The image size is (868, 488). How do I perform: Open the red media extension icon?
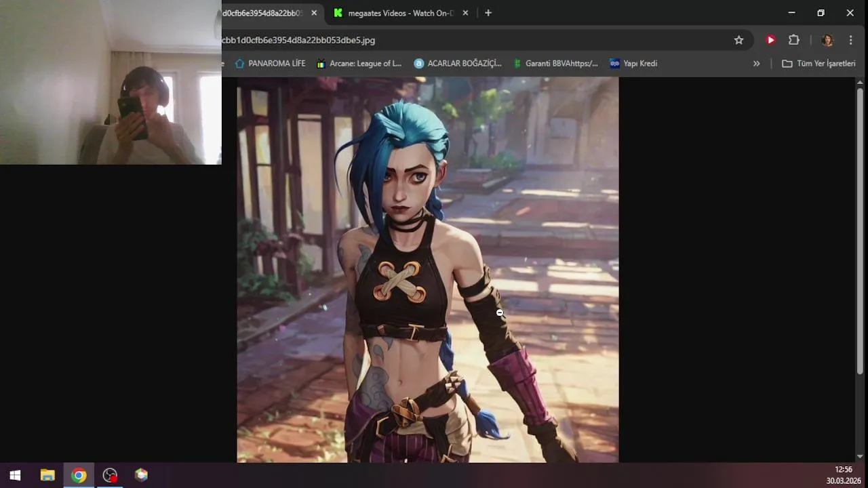770,40
